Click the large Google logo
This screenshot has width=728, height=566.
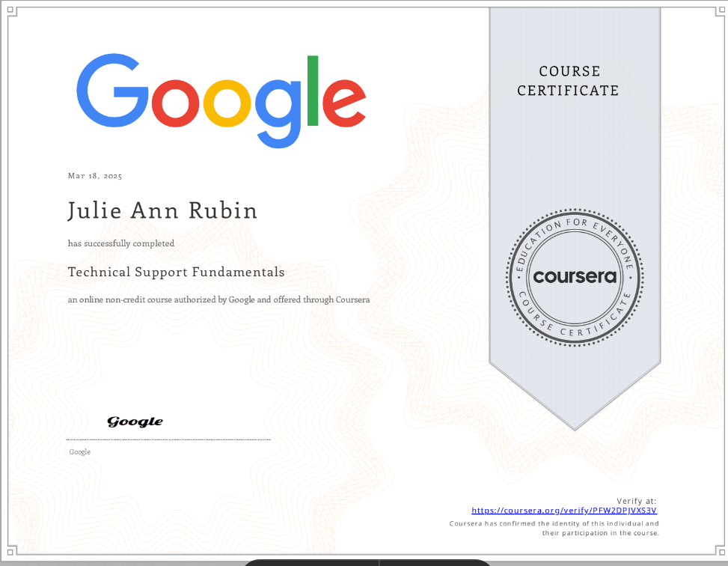click(221, 101)
